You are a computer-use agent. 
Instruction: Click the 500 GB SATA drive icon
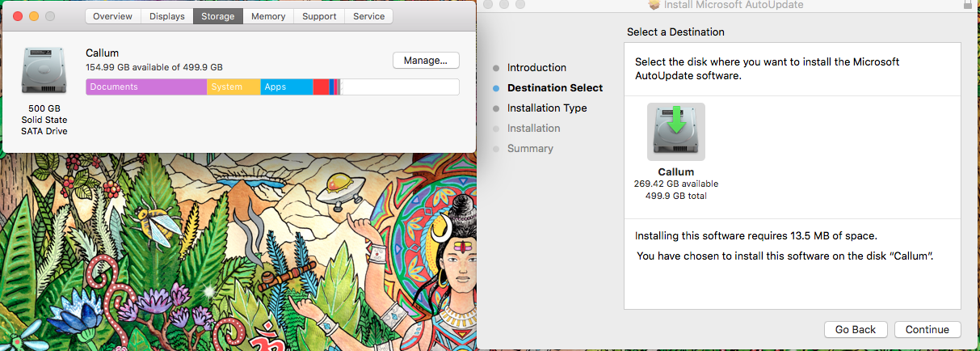[44, 72]
